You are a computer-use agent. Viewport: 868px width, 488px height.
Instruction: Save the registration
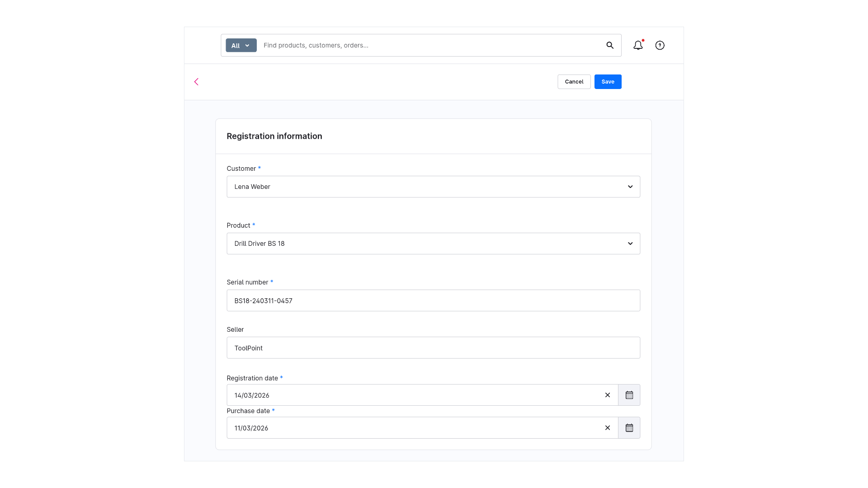pos(608,82)
